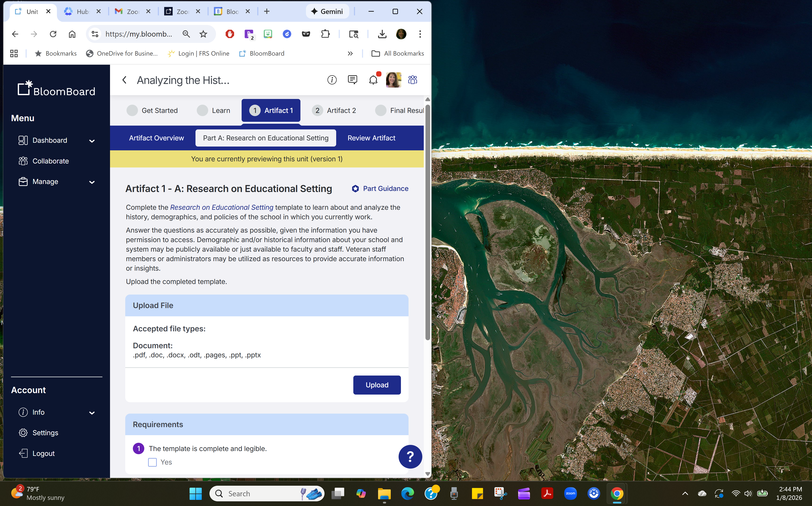Open OneDrive for Business bookmark
812x506 pixels.
(x=122, y=53)
